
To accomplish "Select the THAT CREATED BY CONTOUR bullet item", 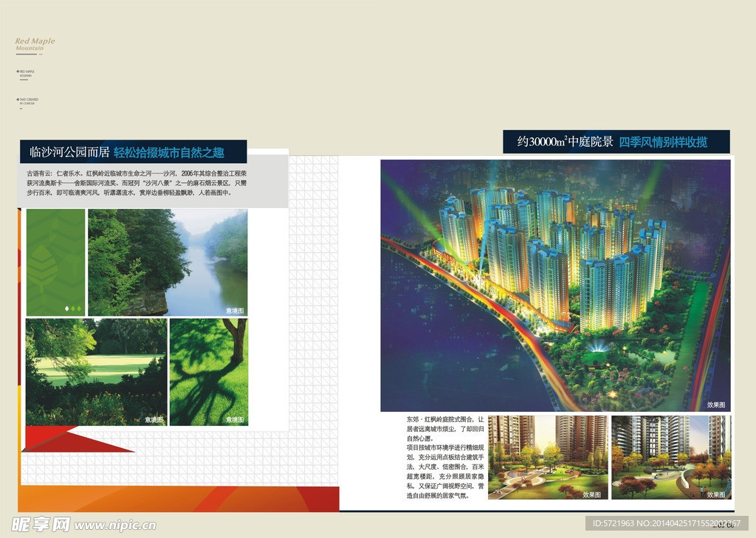I will click(x=27, y=100).
